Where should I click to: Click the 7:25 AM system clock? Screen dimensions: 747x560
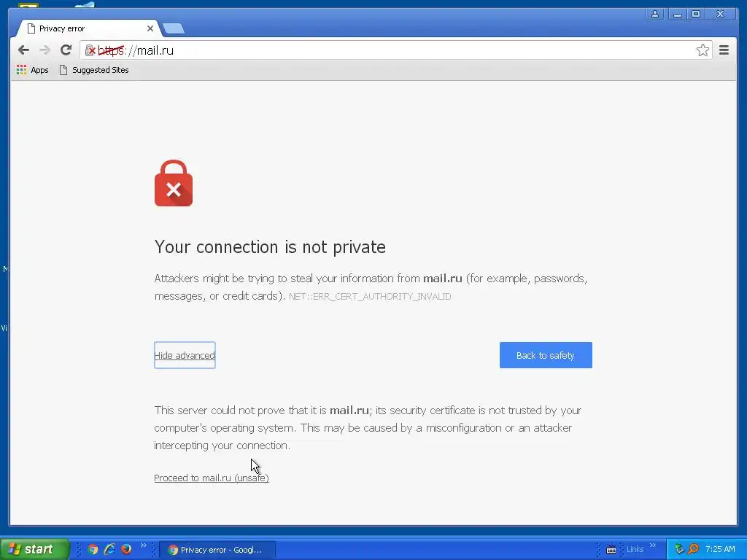(x=720, y=549)
